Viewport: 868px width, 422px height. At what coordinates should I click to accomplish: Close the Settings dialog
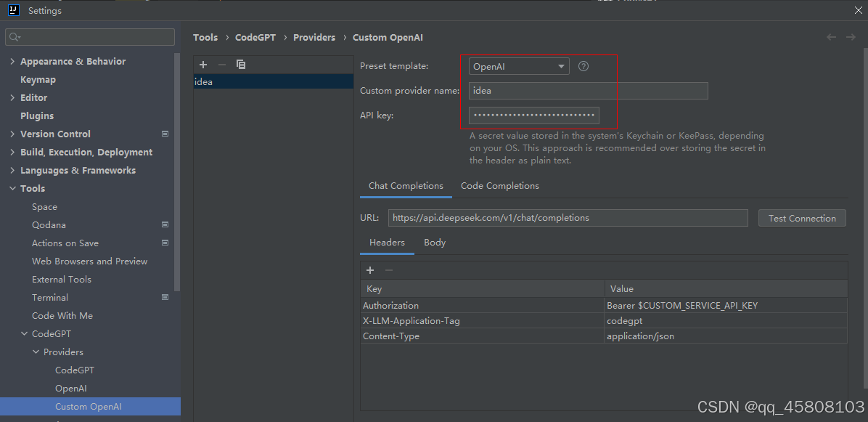click(859, 9)
